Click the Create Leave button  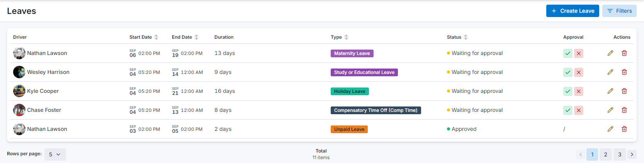(x=572, y=11)
